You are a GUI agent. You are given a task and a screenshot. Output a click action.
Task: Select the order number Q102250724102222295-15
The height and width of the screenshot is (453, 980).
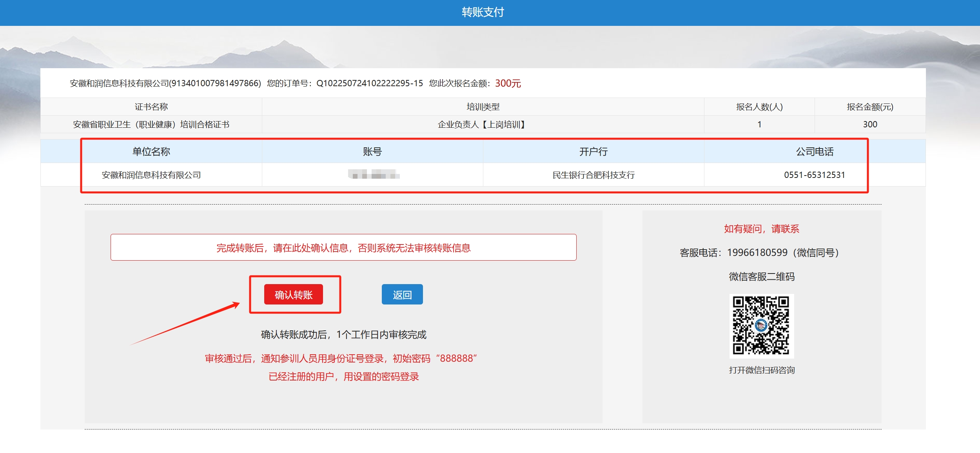pyautogui.click(x=370, y=83)
